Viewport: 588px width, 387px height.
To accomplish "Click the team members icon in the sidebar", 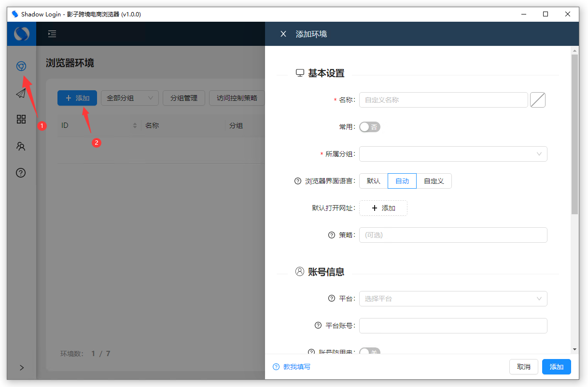I will click(x=21, y=146).
